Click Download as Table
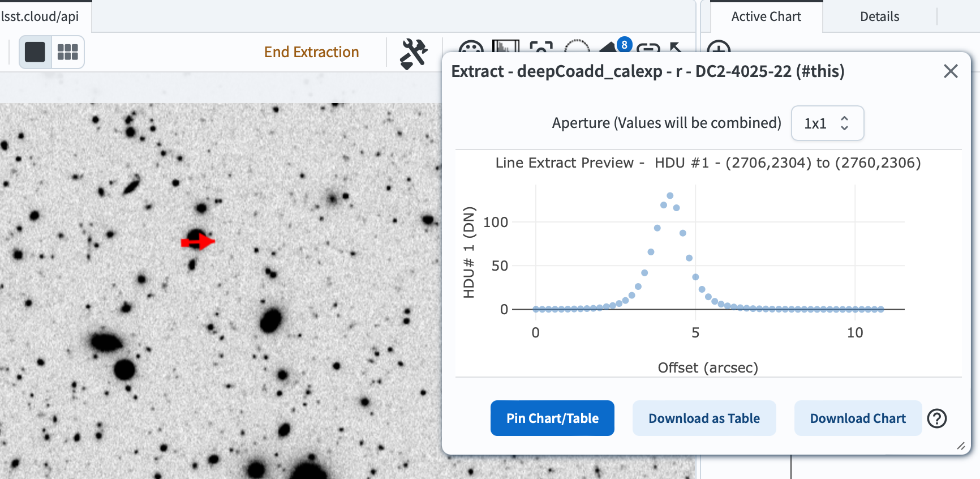This screenshot has width=980, height=479. 704,418
